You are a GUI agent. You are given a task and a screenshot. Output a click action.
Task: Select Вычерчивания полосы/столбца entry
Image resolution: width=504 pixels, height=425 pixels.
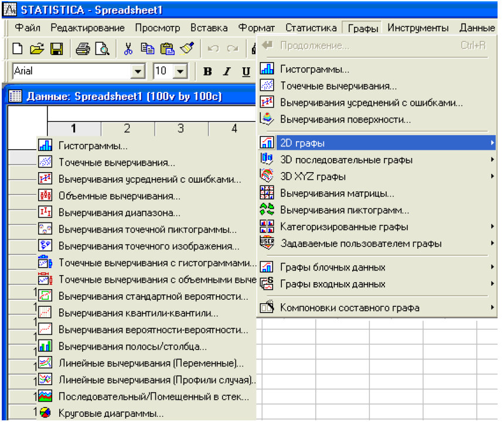(147, 347)
